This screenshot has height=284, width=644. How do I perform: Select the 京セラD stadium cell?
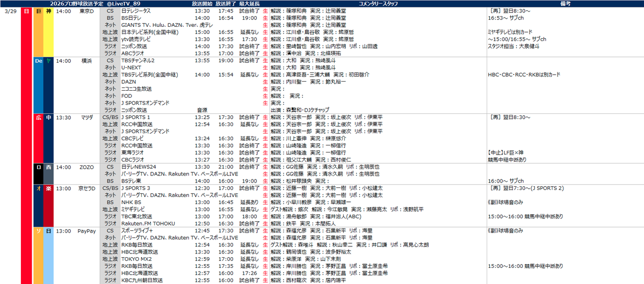[x=86, y=188]
